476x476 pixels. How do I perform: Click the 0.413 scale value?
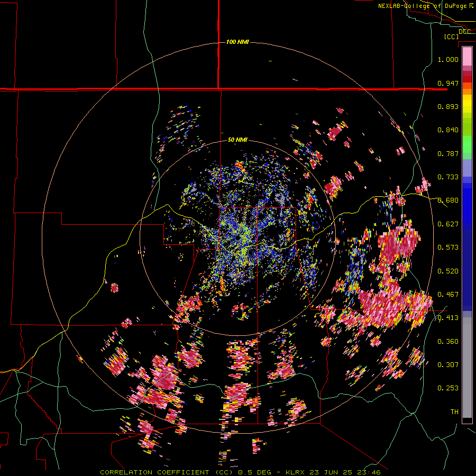coord(448,318)
